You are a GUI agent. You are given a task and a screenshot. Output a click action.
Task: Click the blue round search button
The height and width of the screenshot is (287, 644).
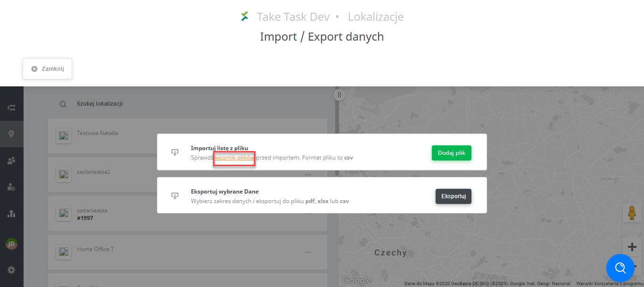[x=620, y=268]
